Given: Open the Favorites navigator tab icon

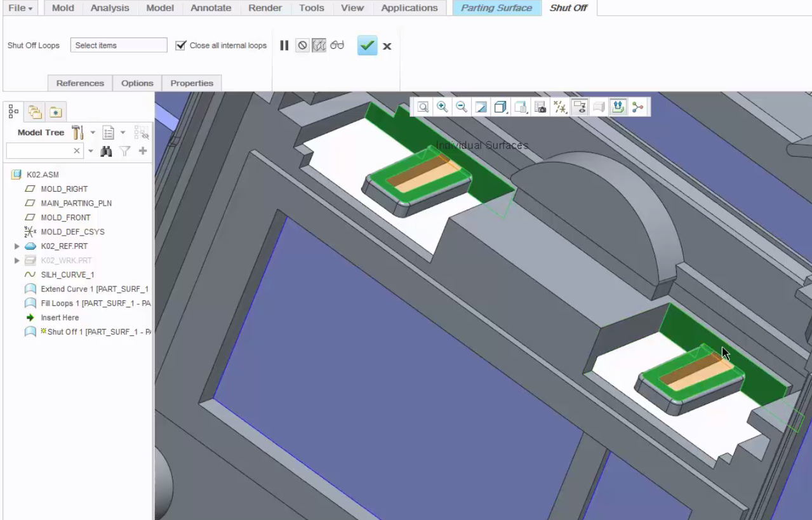Looking at the screenshot, I should coord(56,112).
